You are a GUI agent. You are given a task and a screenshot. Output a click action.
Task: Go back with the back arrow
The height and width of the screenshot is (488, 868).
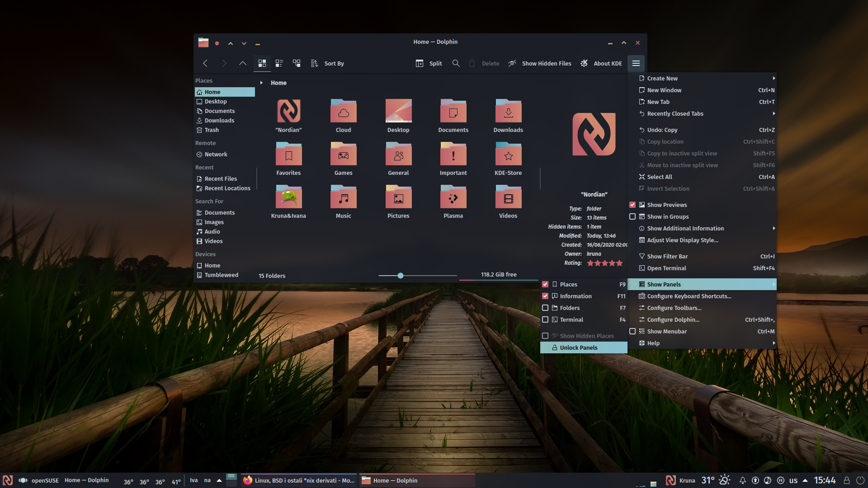pos(205,63)
